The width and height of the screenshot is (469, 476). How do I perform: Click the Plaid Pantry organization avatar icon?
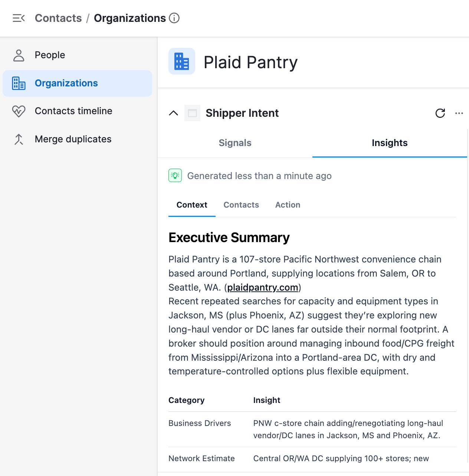point(182,61)
